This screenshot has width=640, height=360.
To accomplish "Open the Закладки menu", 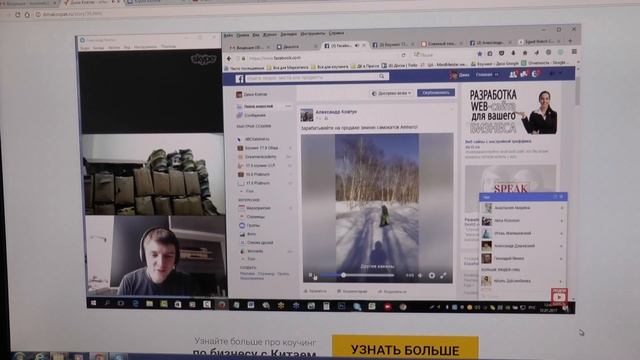I will point(288,35).
